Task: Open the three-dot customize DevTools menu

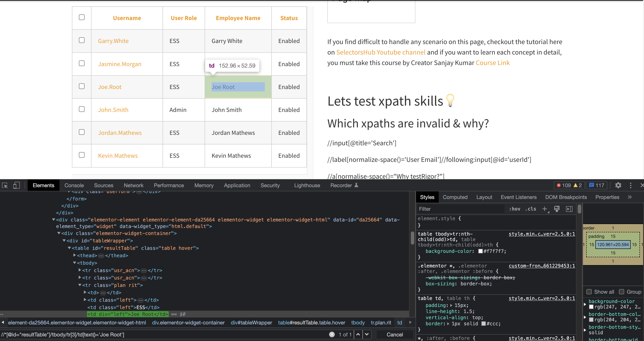Action: click(630, 185)
